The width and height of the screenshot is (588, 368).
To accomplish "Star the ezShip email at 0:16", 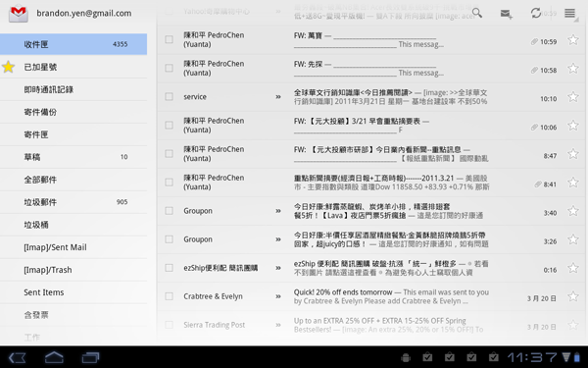I will click(573, 268).
